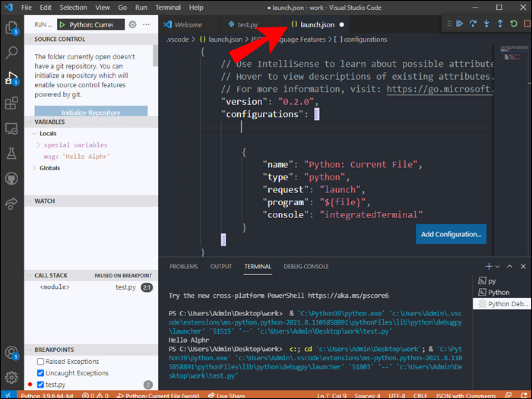Click Step Over in the debug toolbar
Screen dimensions: 532x399
[473, 24]
